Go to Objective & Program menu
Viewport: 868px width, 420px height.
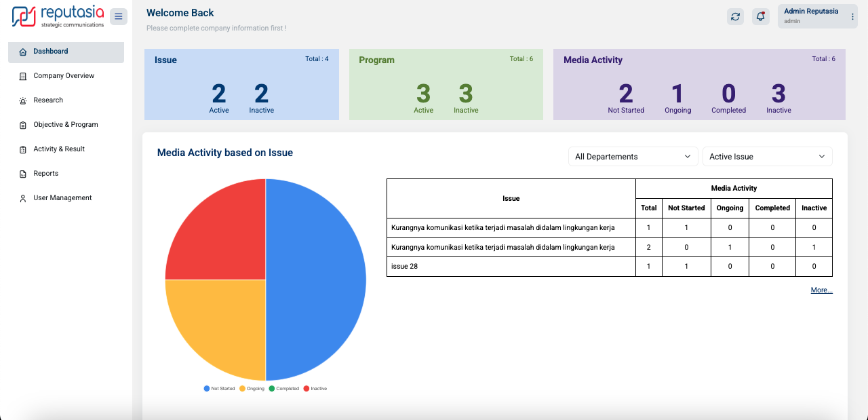pyautogui.click(x=66, y=125)
